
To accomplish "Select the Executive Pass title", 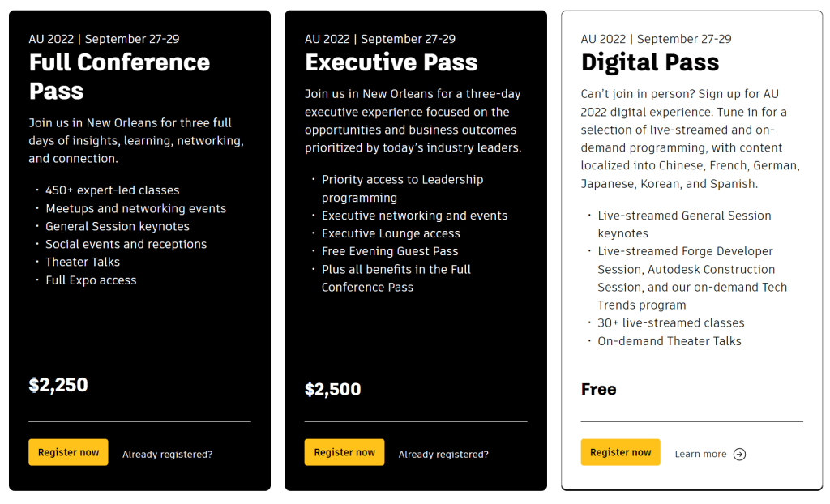I will [391, 62].
